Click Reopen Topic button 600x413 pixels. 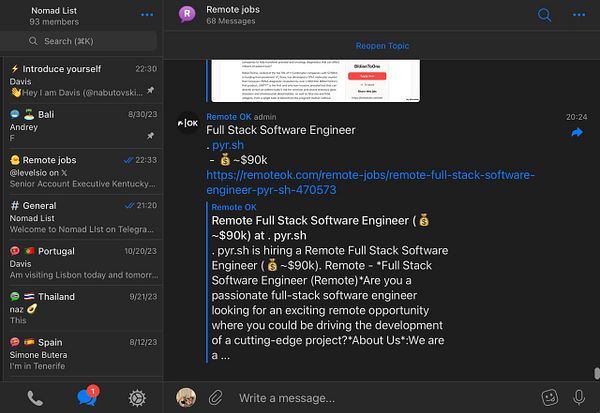pyautogui.click(x=382, y=46)
